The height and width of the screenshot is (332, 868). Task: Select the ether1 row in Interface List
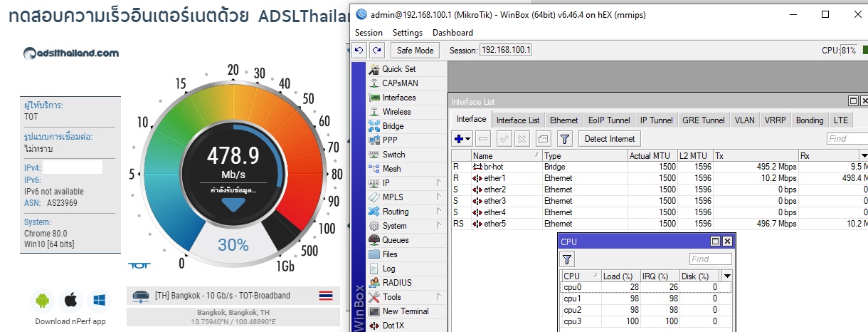tap(660, 178)
